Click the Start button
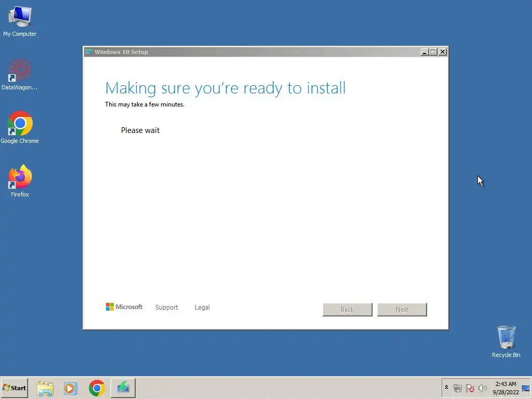The image size is (532, 399). point(14,388)
